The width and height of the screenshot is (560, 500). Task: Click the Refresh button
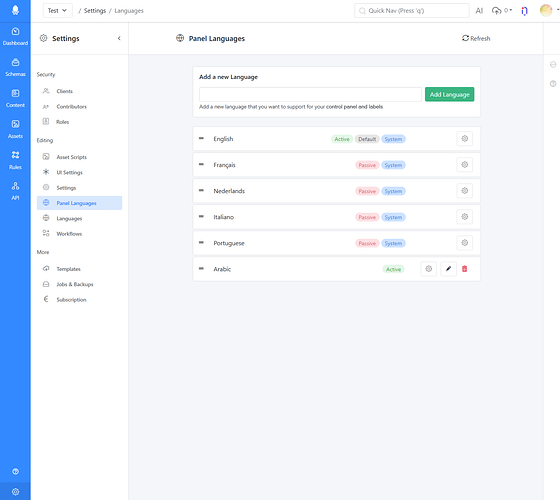tap(476, 38)
